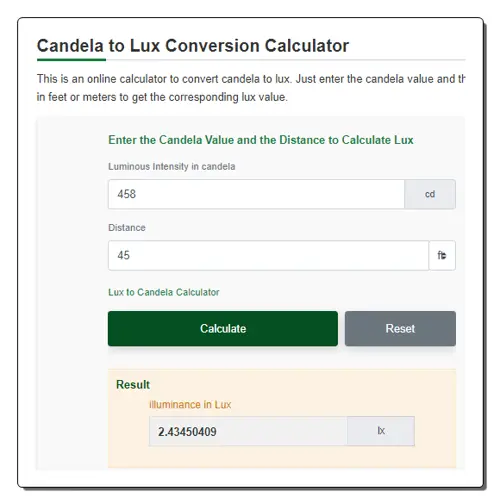The image size is (500, 504).
Task: Click the green Enter the Candela Value heading
Action: (261, 140)
